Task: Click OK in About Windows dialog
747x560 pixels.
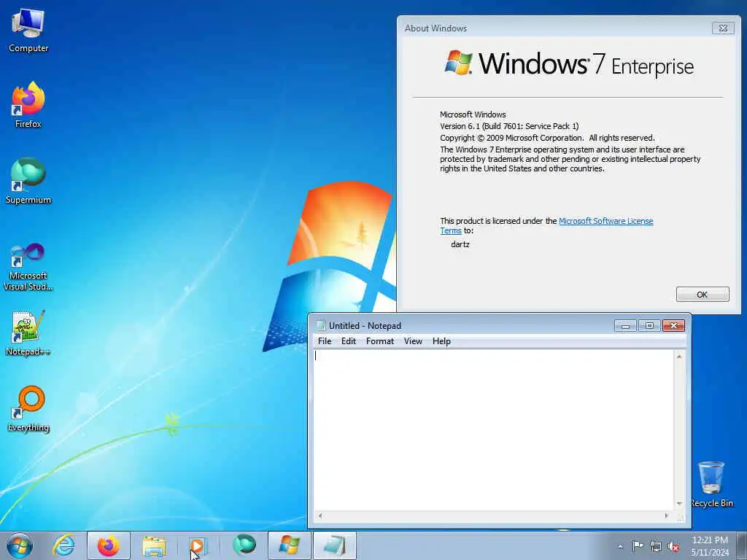Action: (x=703, y=295)
